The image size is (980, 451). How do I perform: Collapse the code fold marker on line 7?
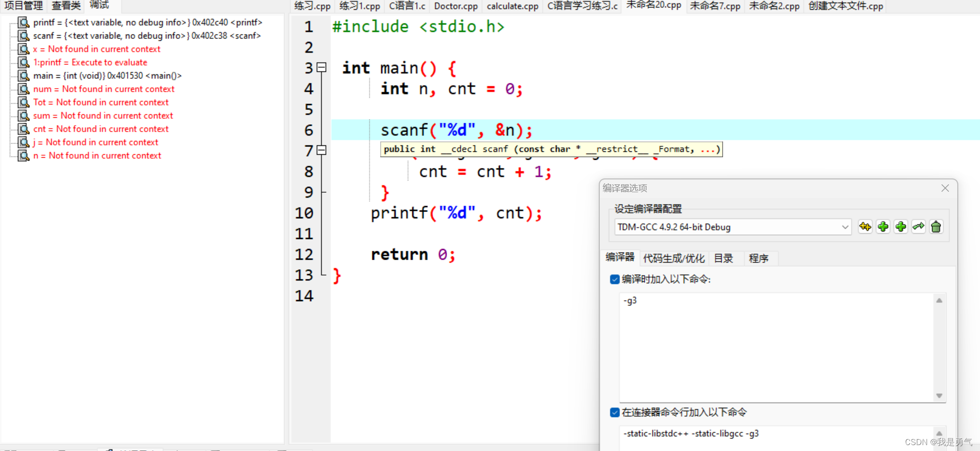(322, 150)
